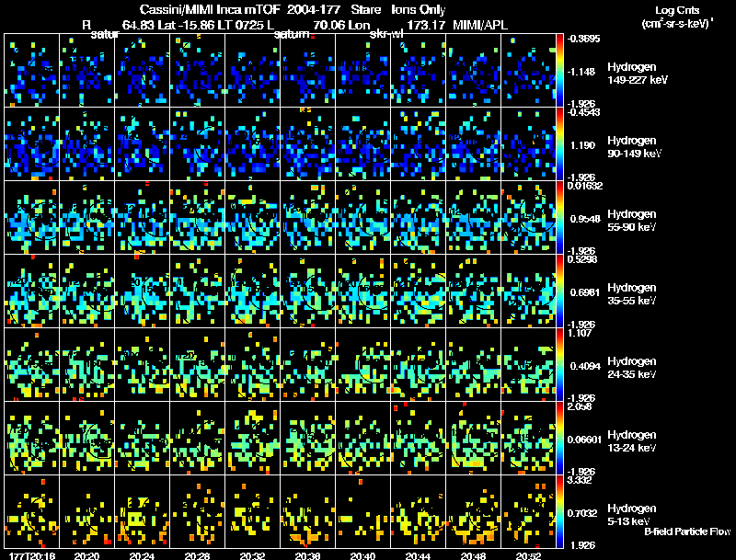Select the 5-13 keV panel at 20:24
This screenshot has width=736, height=560.
coord(143,512)
